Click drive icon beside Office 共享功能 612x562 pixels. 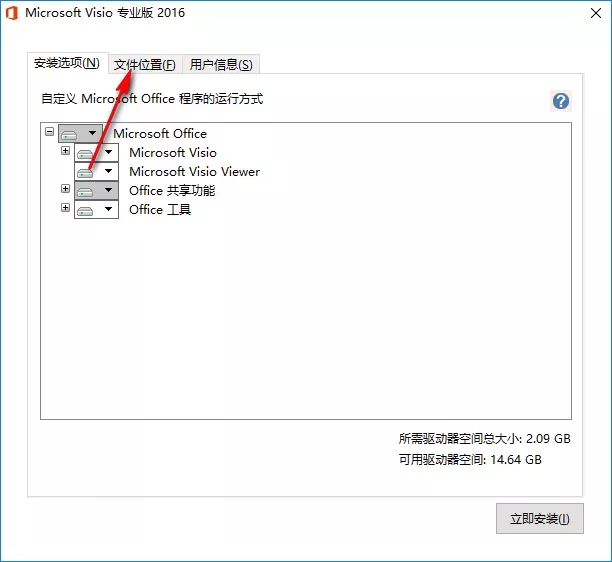point(85,191)
